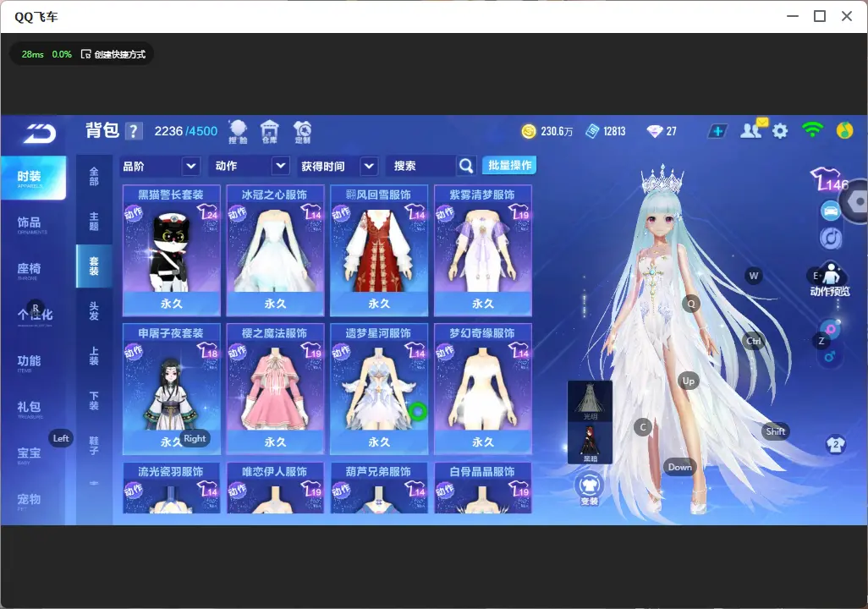Image resolution: width=868 pixels, height=609 pixels.
Task: Open the 捏脸 face sculpting icon
Action: [x=238, y=132]
